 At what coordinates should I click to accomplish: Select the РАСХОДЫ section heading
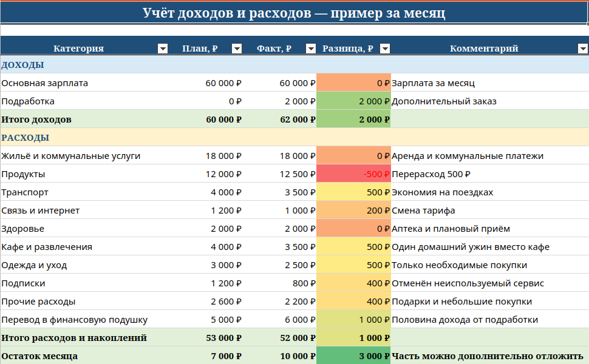(25, 137)
